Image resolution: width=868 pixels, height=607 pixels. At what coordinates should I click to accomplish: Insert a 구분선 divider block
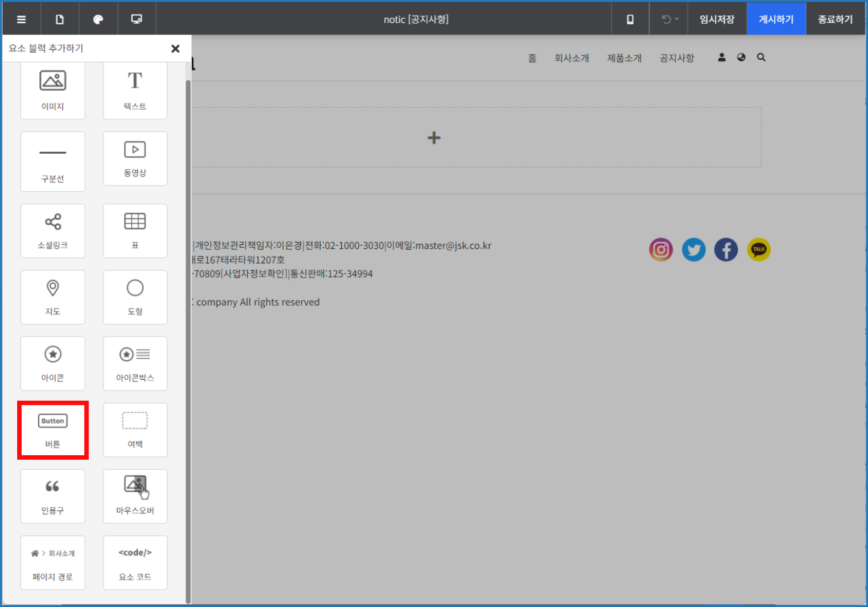[53, 161]
